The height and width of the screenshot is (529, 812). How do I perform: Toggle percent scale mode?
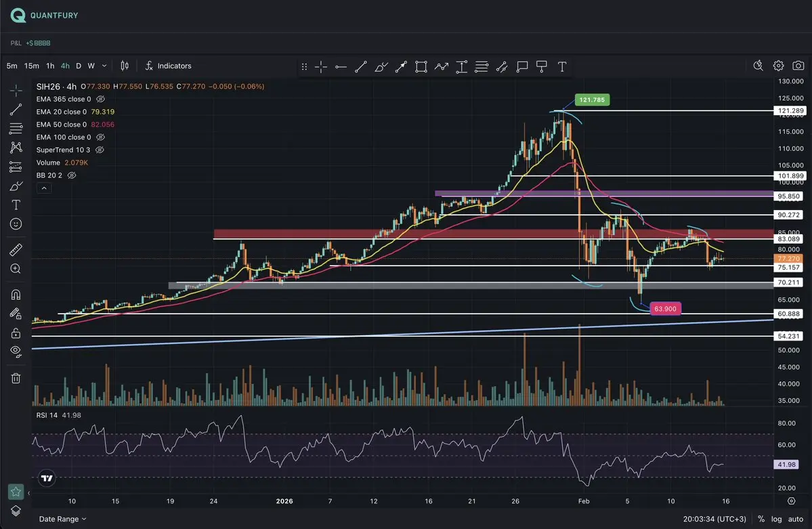click(761, 519)
